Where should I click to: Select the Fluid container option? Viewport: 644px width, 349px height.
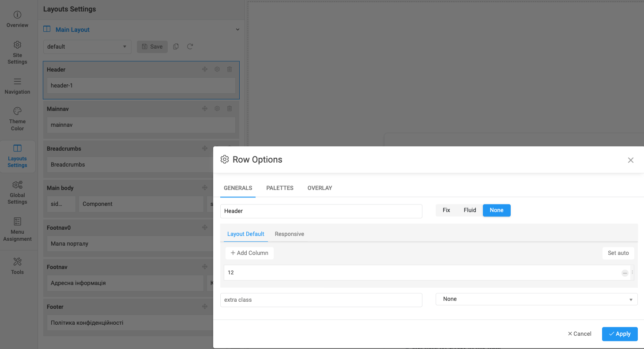click(x=470, y=210)
